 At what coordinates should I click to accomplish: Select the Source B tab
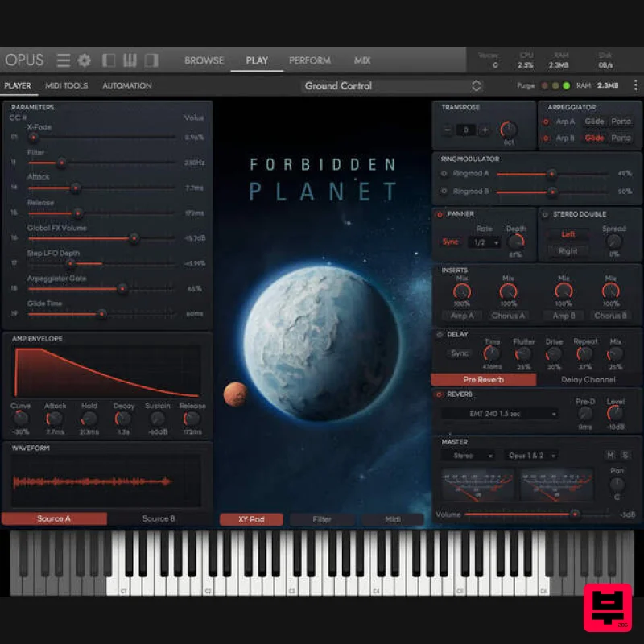click(159, 518)
